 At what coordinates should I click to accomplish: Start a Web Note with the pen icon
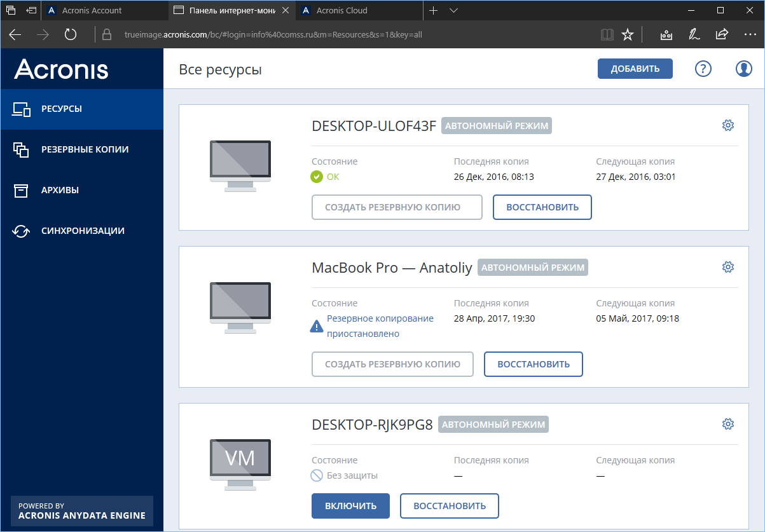pos(694,35)
